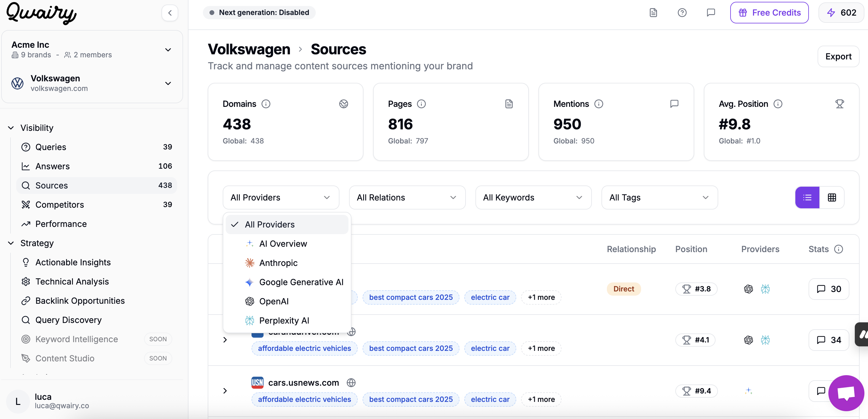Switch to list view
This screenshot has height=419, width=868.
[x=807, y=197]
